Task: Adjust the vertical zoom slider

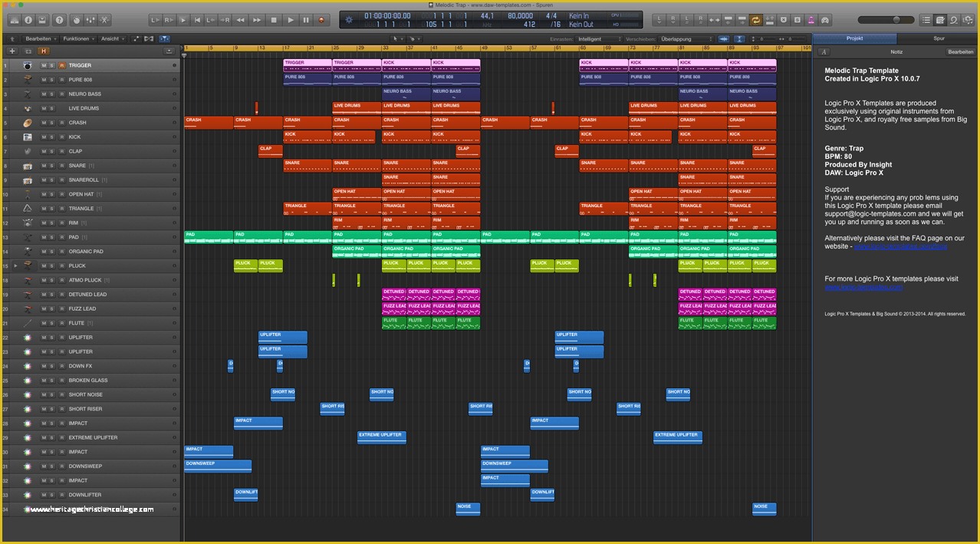Action: coord(765,38)
